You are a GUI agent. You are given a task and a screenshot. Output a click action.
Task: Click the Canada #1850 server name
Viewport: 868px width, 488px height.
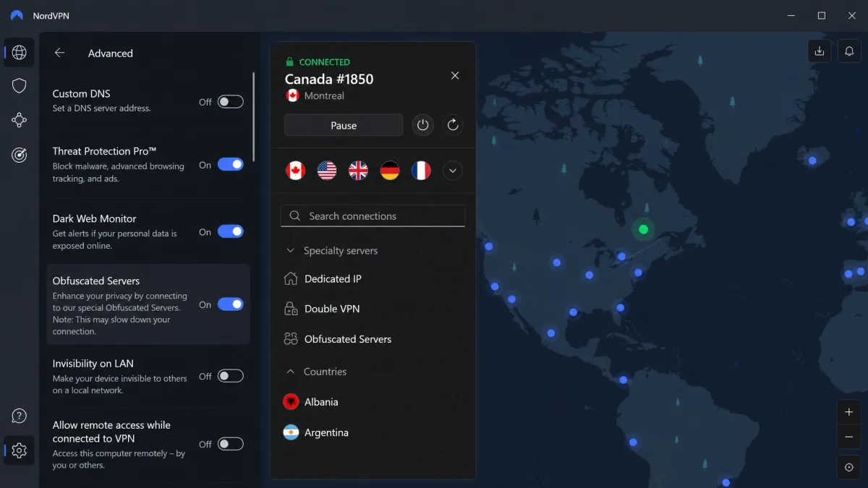(329, 79)
